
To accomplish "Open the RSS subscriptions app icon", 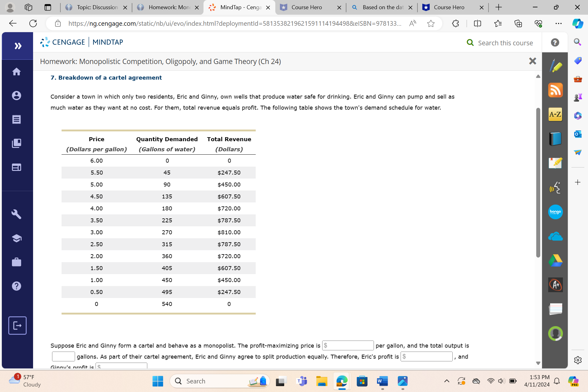I will (555, 90).
